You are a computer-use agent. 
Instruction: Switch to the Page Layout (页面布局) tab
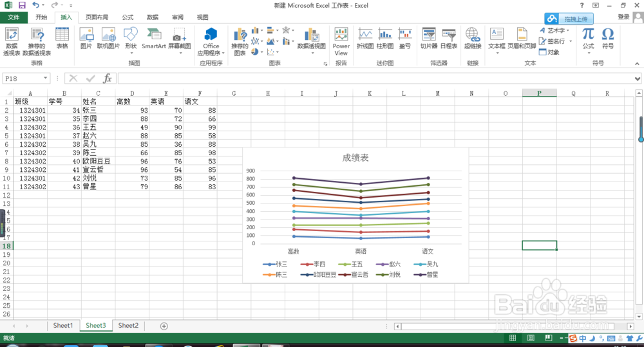pos(97,17)
